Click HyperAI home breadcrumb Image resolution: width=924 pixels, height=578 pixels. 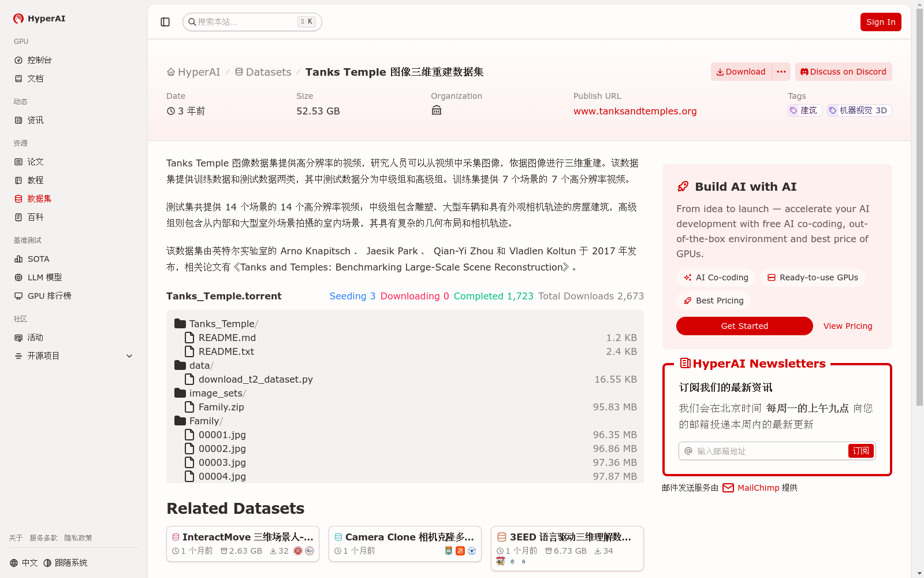[193, 72]
